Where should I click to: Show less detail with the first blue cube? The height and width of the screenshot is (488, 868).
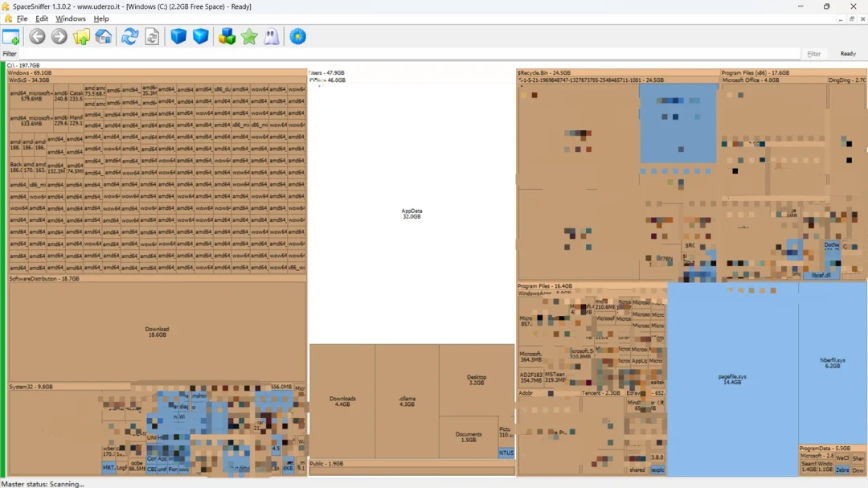click(x=178, y=37)
